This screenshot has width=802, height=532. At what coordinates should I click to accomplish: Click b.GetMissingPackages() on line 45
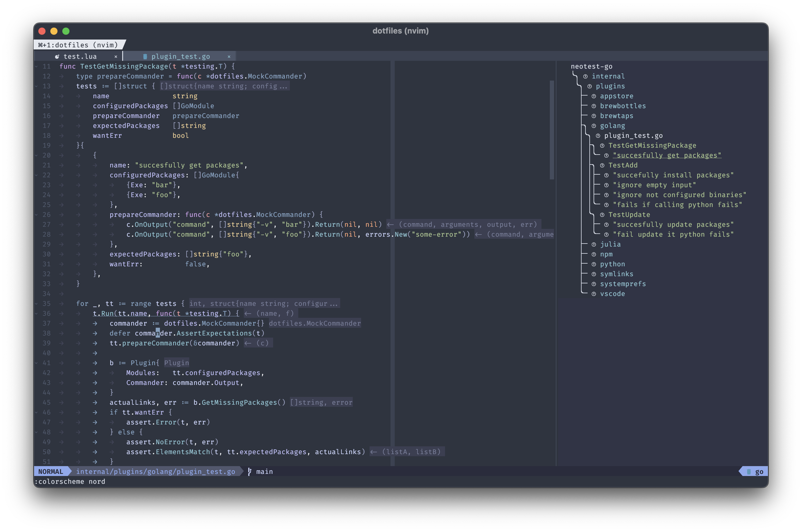tap(239, 402)
